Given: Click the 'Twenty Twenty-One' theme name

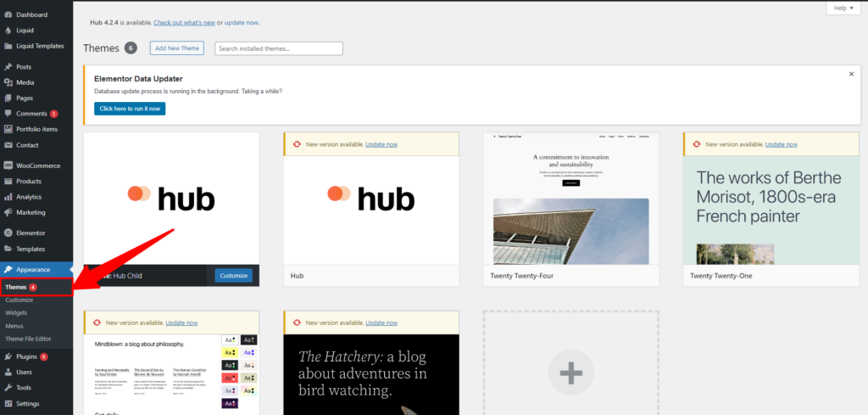Looking at the screenshot, I should coord(721,275).
